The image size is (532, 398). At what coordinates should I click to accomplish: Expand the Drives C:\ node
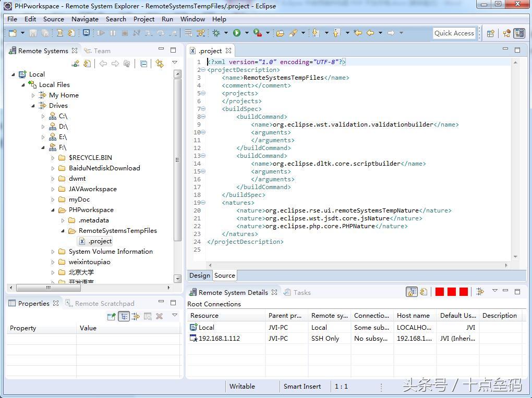point(43,116)
